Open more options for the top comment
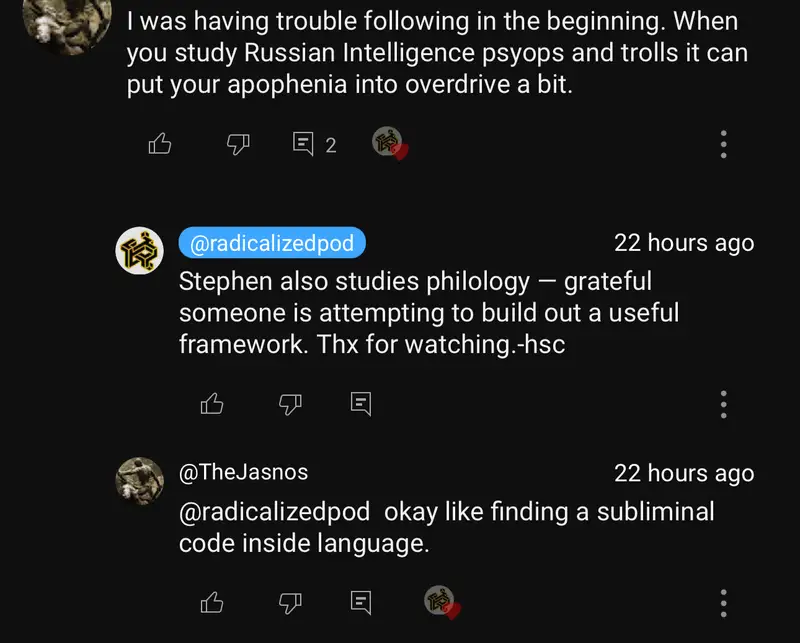Screen dimensions: 800x643 click(x=724, y=145)
